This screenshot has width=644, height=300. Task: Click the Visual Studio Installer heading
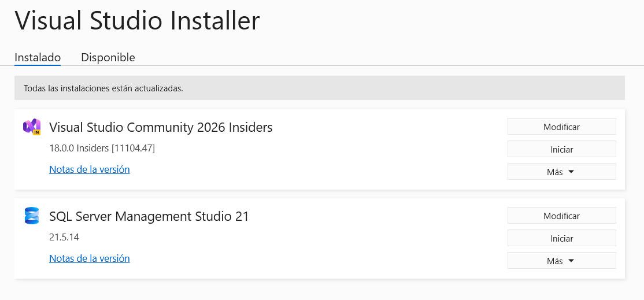pyautogui.click(x=137, y=21)
